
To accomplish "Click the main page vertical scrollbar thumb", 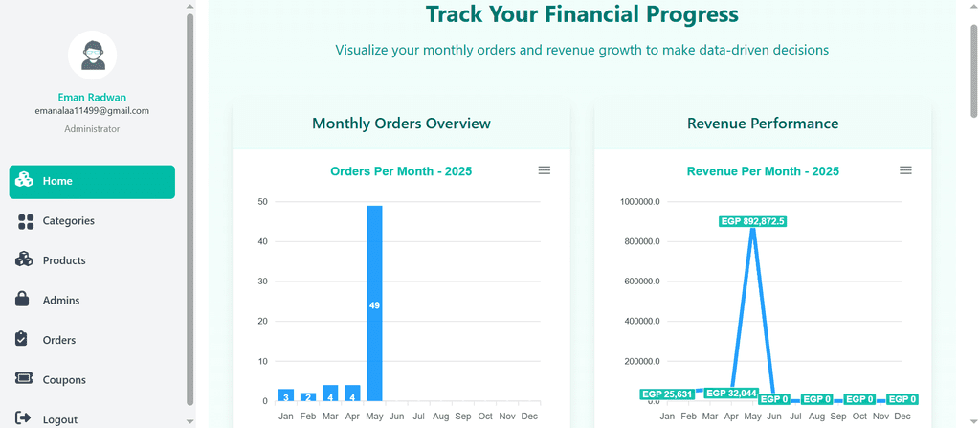I will pos(974,71).
